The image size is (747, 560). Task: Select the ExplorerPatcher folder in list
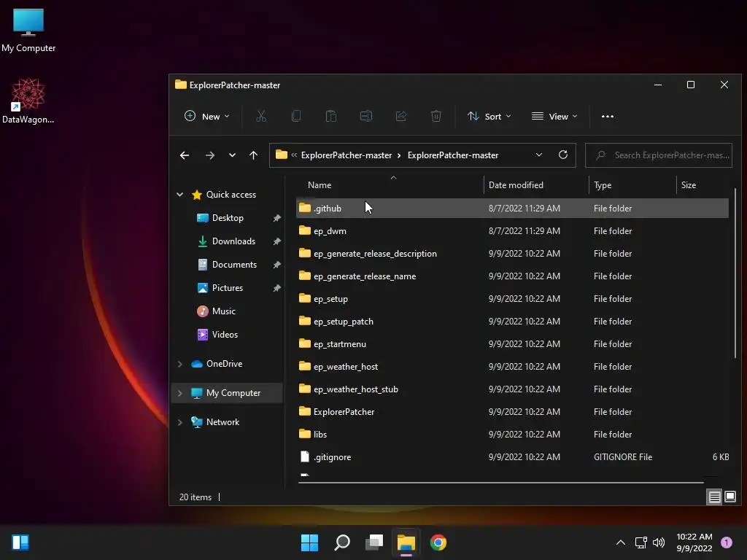click(512, 412)
